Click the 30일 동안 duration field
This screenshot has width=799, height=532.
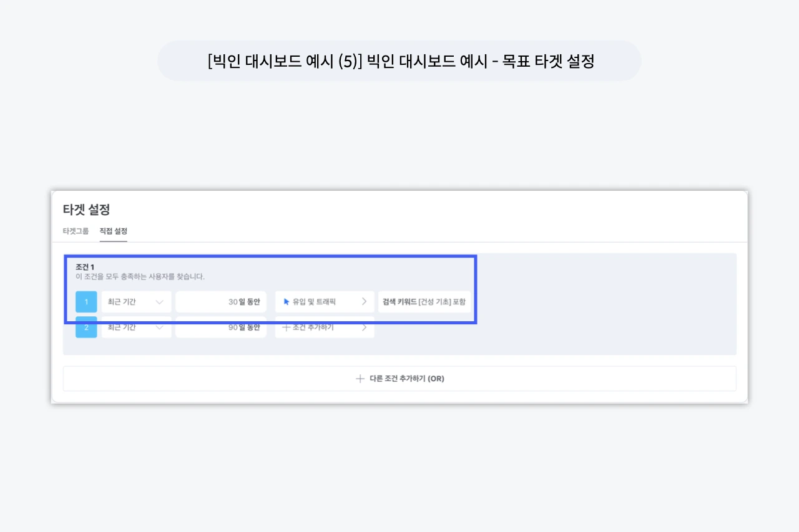point(221,302)
